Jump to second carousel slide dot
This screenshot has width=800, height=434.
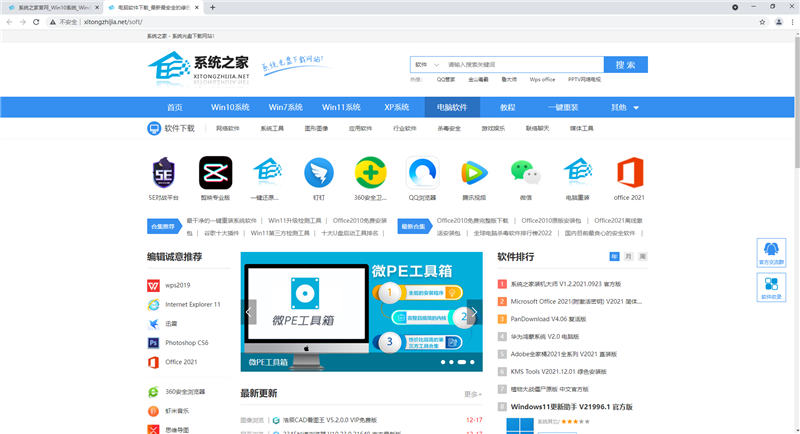pyautogui.click(x=451, y=362)
